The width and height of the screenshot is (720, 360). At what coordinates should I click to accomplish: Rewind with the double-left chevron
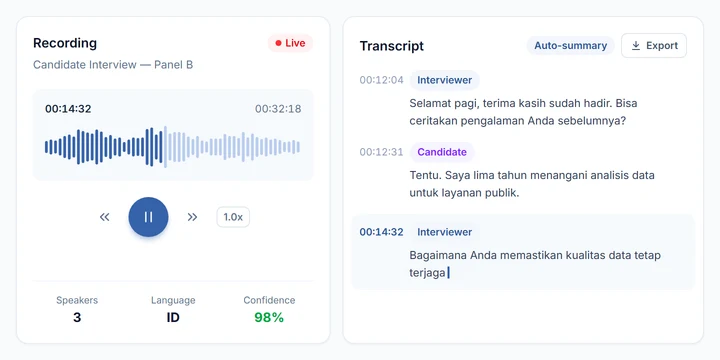click(105, 217)
